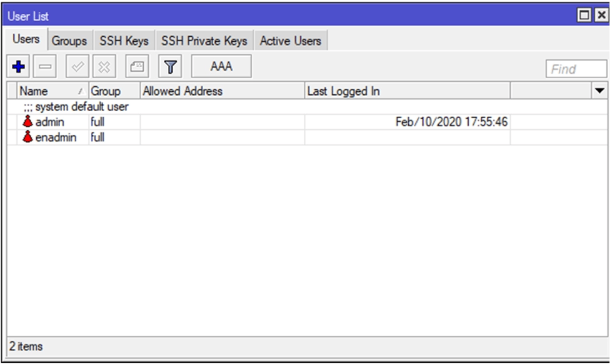Image resolution: width=612 pixels, height=364 pixels.
Task: Add a new user with plus icon
Action: tap(18, 67)
